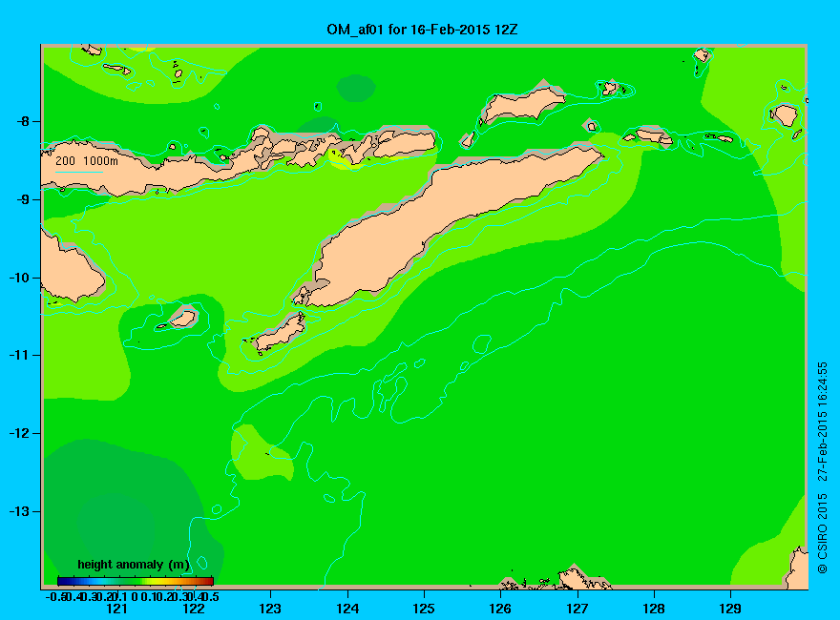Click the cyan line sample under '200 1000m'
Viewport: 840px width, 620px height.
tap(78, 172)
